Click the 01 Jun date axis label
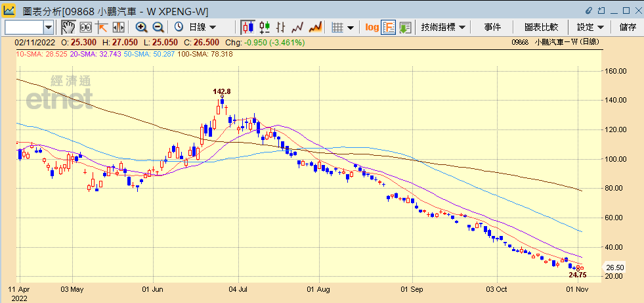The image size is (644, 303). click(x=152, y=289)
